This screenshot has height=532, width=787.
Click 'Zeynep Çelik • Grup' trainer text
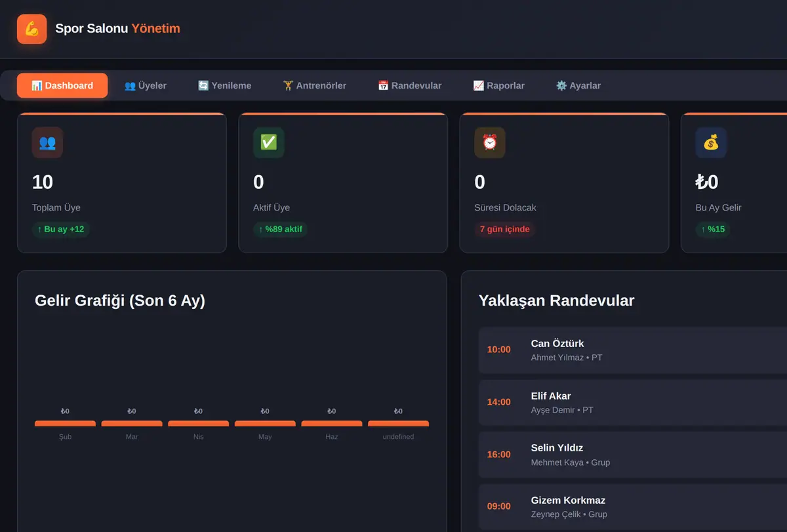[569, 515]
